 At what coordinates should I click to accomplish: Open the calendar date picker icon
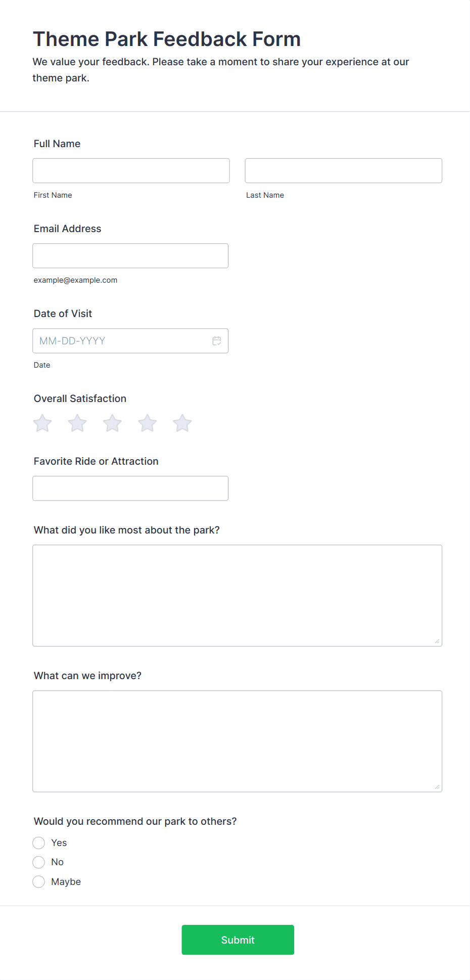tap(216, 341)
